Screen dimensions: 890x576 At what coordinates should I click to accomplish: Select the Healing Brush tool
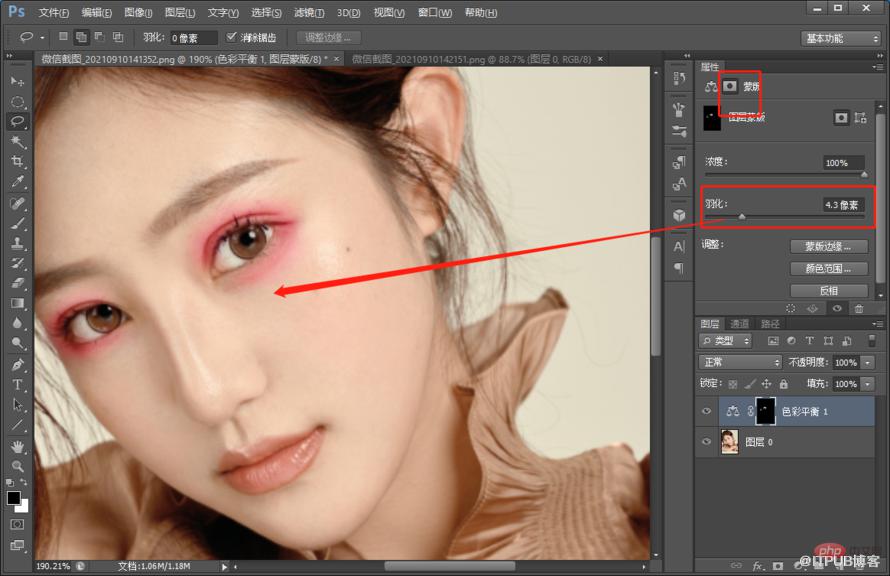(17, 203)
